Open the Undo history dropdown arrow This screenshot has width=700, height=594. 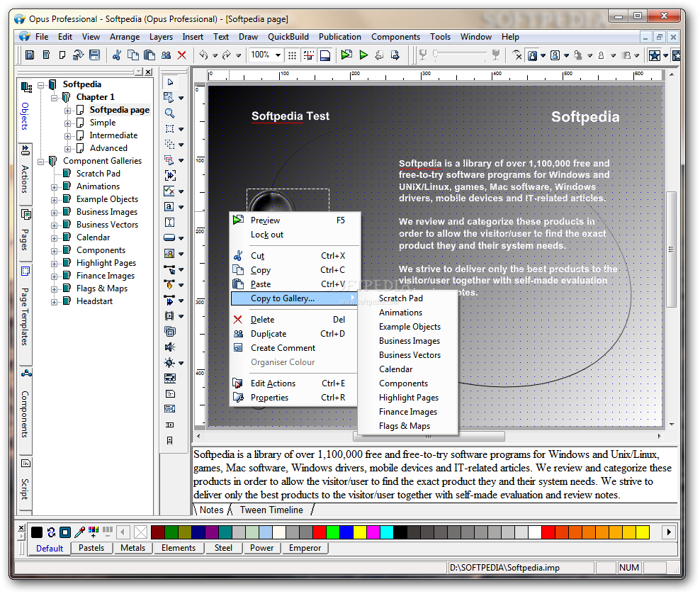click(215, 55)
